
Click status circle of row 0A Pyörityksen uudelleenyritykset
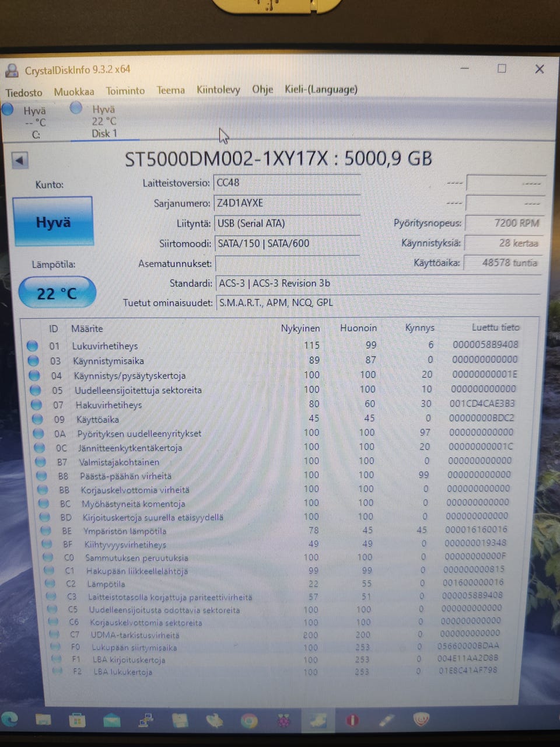coord(39,434)
